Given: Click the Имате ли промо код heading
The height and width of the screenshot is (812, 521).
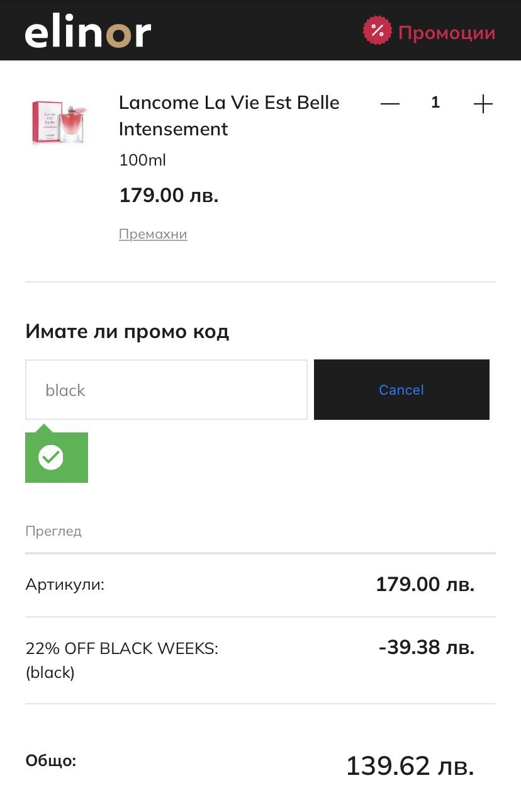Looking at the screenshot, I should [127, 331].
